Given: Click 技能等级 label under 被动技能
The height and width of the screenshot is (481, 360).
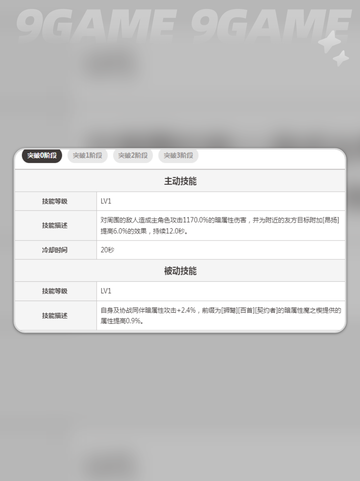Looking at the screenshot, I should [x=55, y=291].
